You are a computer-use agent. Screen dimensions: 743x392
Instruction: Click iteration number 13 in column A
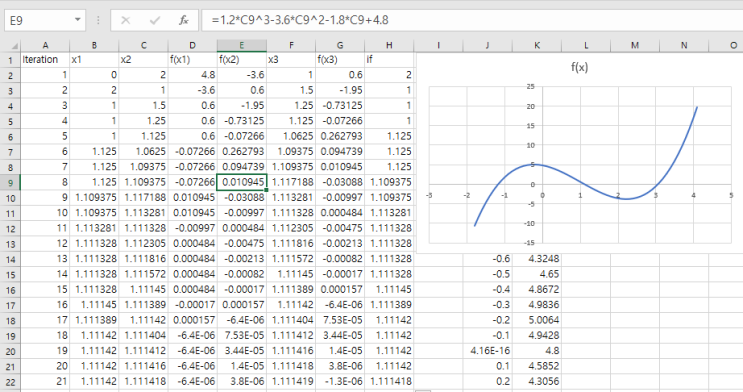pos(45,259)
